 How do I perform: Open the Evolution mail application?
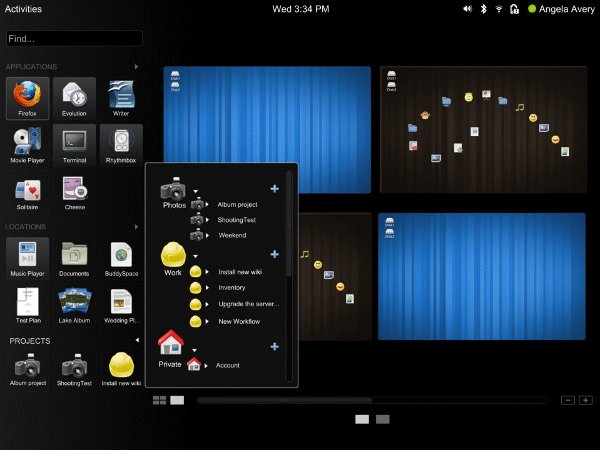pyautogui.click(x=74, y=99)
